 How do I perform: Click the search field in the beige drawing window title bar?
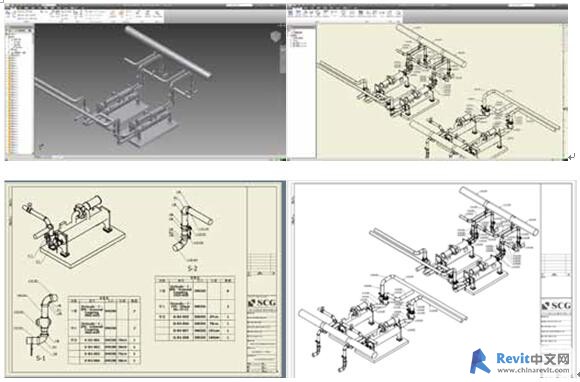pos(521,6)
